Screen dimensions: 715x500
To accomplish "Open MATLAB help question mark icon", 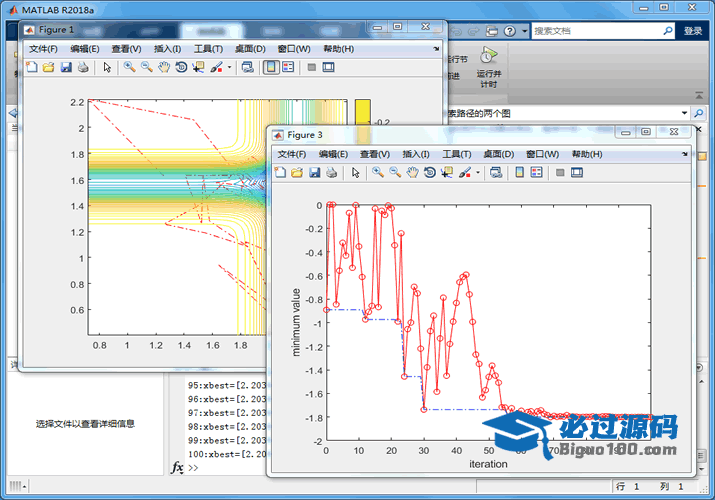I will (510, 31).
